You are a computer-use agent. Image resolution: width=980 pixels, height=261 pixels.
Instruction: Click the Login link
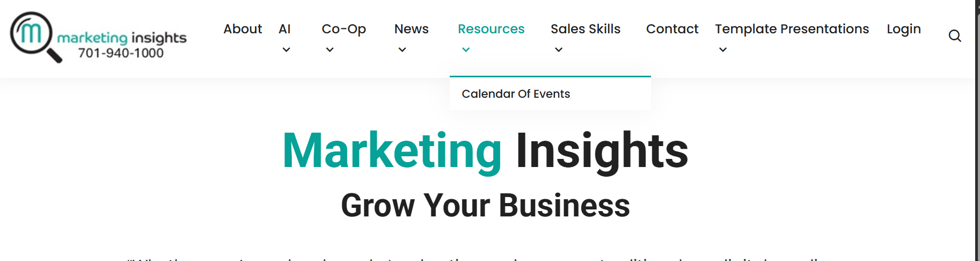pyautogui.click(x=903, y=29)
